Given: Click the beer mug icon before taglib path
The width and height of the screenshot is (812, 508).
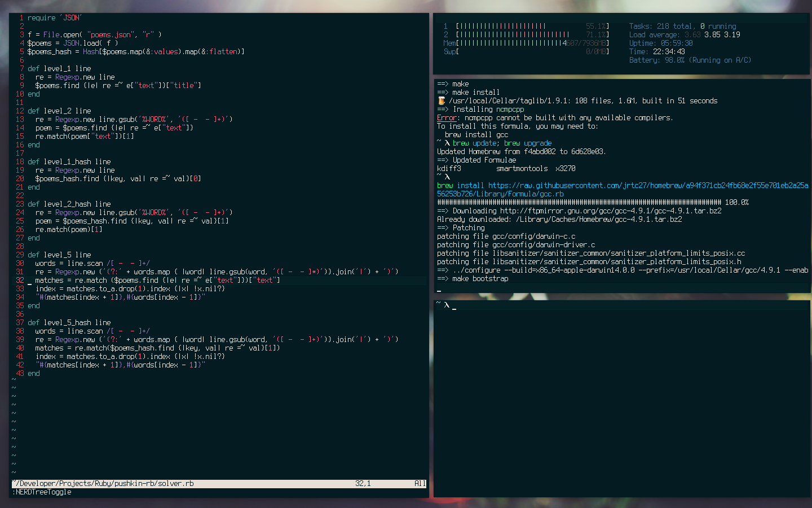Looking at the screenshot, I should 441,100.
